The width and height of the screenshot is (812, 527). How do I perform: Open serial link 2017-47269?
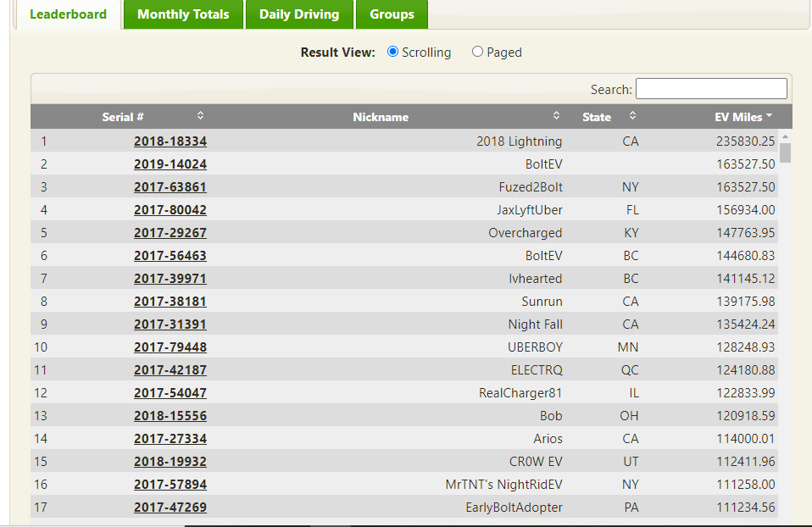point(170,508)
